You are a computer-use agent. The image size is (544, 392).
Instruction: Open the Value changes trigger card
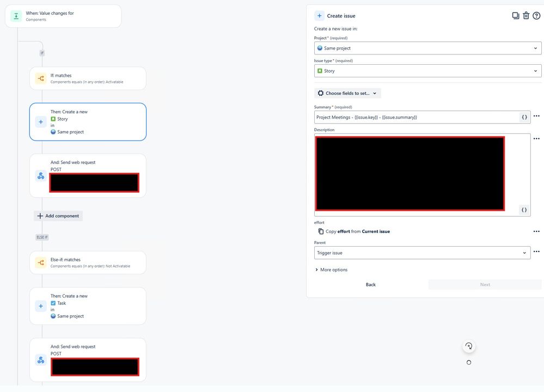[63, 16]
